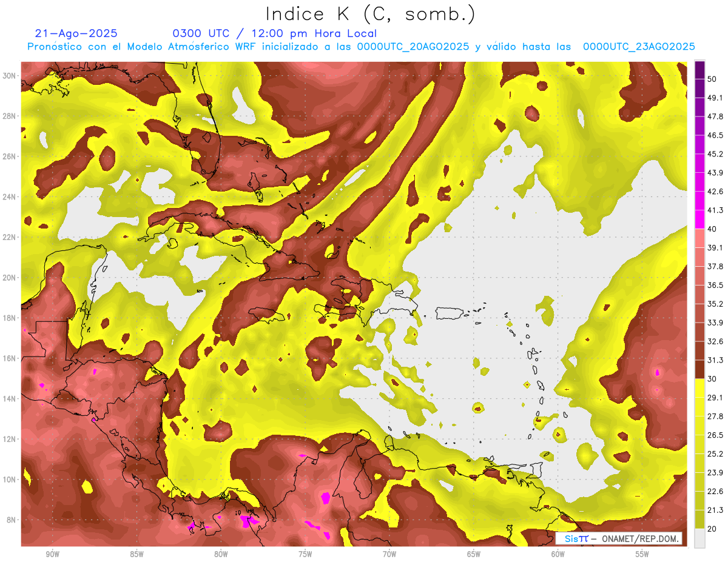Click the purple colorbar swatch between 46.5 and 47.8
728x562 pixels.
pos(699,126)
